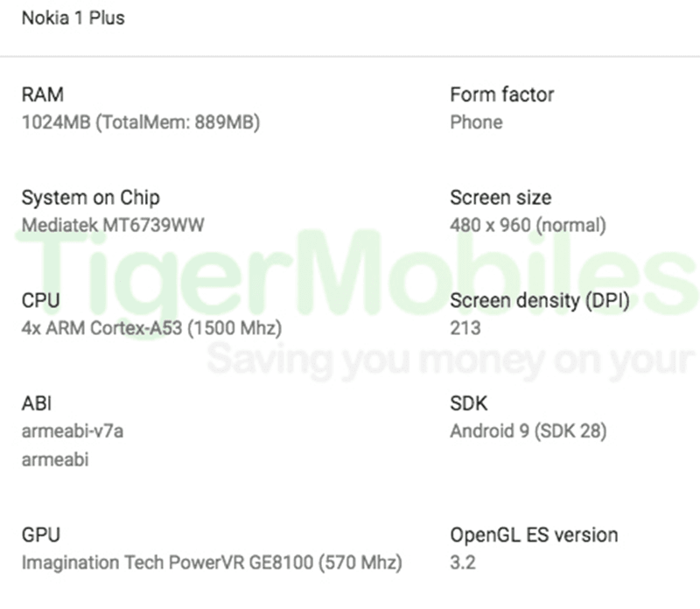
Task: Select the OpenGL ES version heading
Action: point(534,535)
